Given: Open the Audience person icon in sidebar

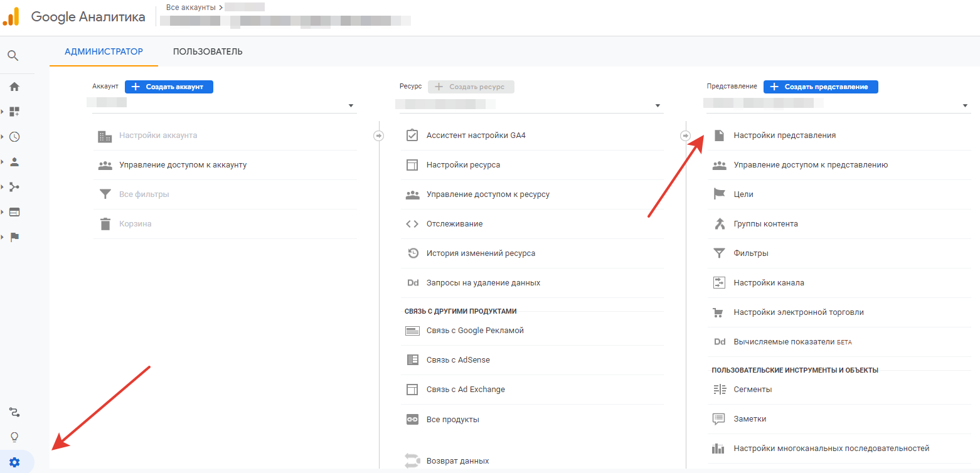Looking at the screenshot, I should (14, 162).
